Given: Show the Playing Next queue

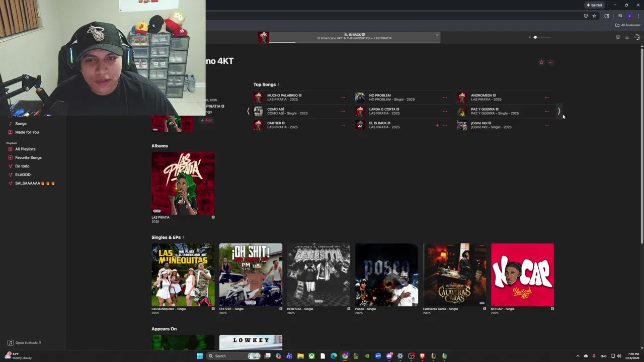Looking at the screenshot, I should [x=626, y=37].
